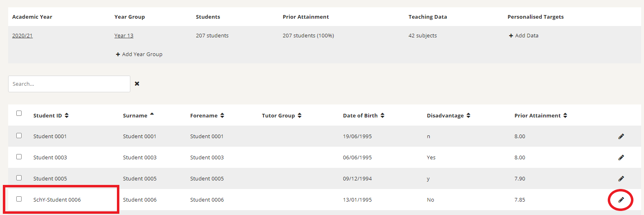The image size is (644, 215).
Task: Sort by Surname arrow
Action: (x=152, y=114)
